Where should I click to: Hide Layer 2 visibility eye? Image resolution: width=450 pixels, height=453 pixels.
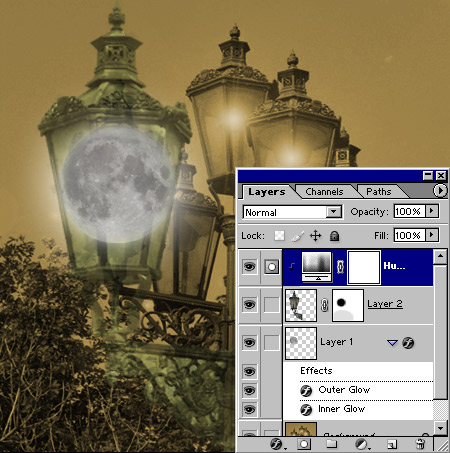coord(249,305)
